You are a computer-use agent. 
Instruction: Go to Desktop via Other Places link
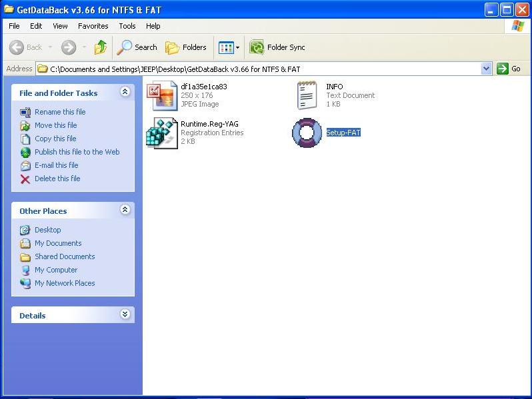tap(48, 230)
